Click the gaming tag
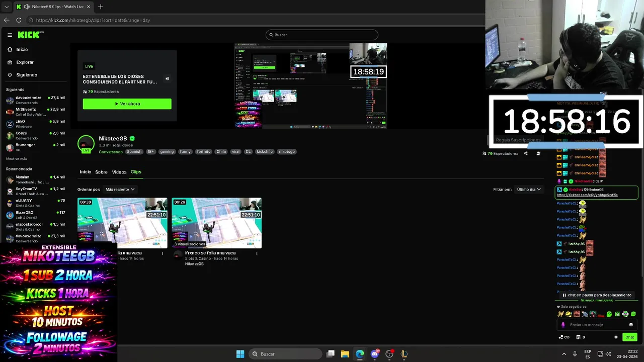This screenshot has width=644, height=362. click(167, 151)
